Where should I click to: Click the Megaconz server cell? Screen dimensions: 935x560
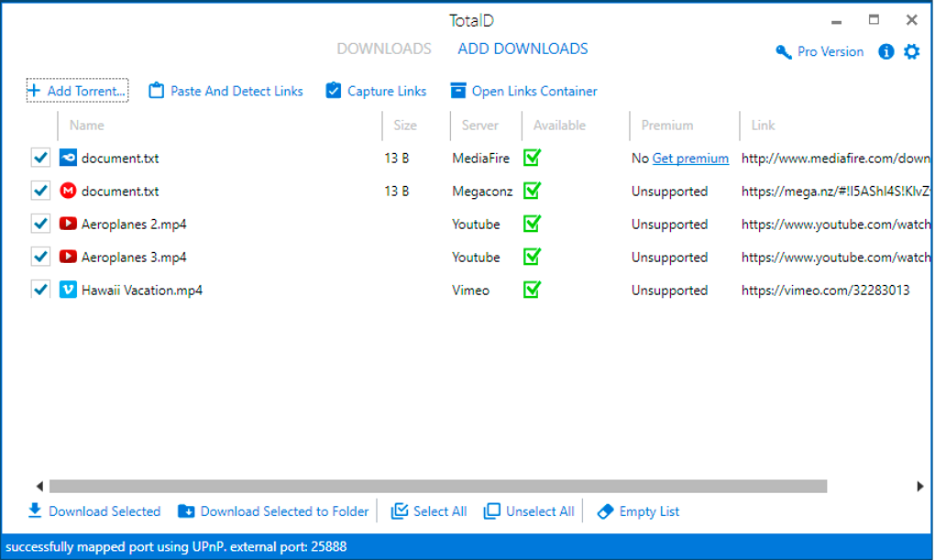tap(482, 192)
